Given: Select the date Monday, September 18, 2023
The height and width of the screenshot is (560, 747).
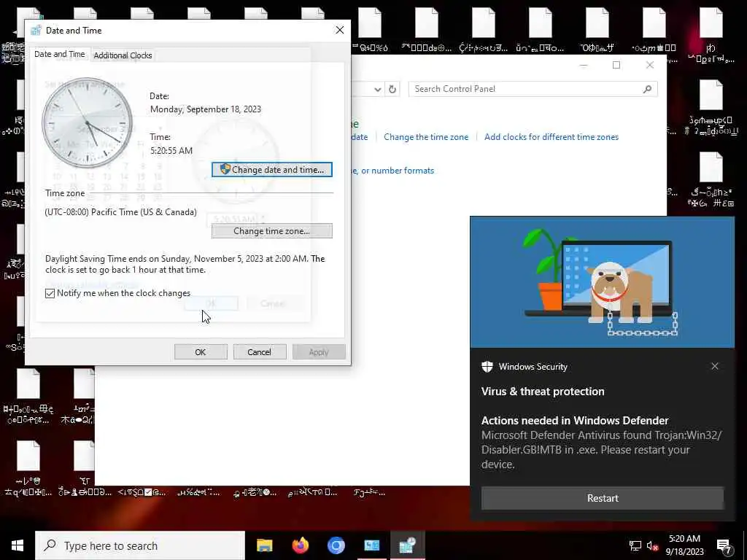Looking at the screenshot, I should click(205, 109).
